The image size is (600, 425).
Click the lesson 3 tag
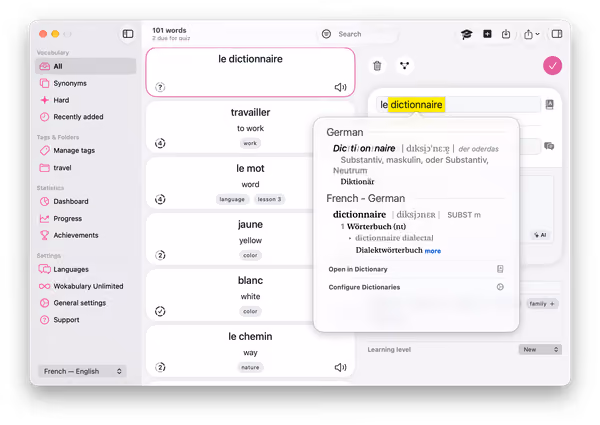click(269, 199)
